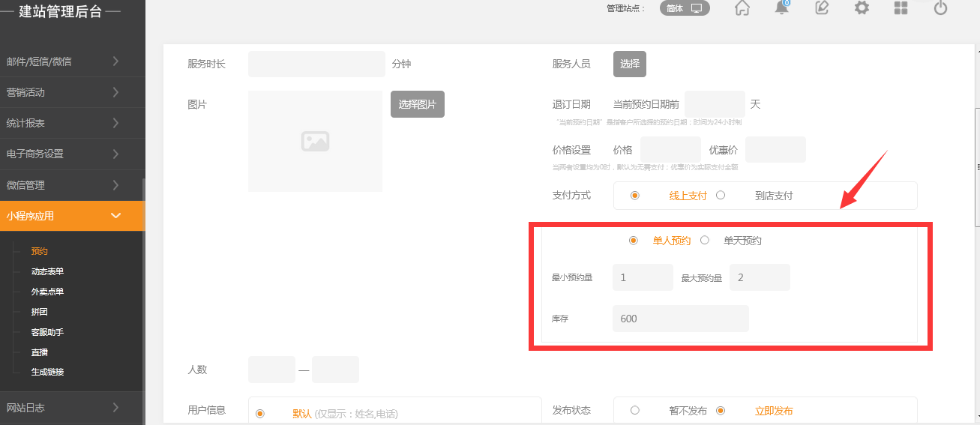Image resolution: width=980 pixels, height=425 pixels.
Task: Open the 动态表单 submenu item
Action: [x=47, y=271]
